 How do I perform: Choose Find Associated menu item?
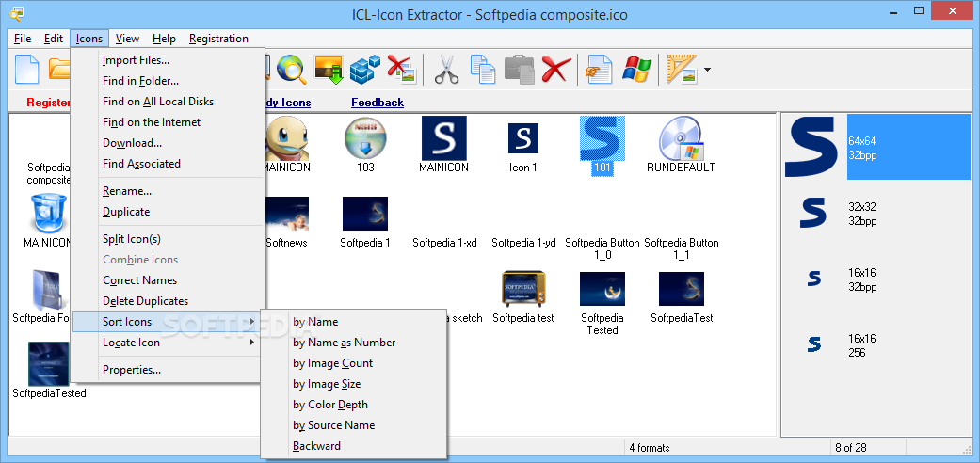(168, 163)
